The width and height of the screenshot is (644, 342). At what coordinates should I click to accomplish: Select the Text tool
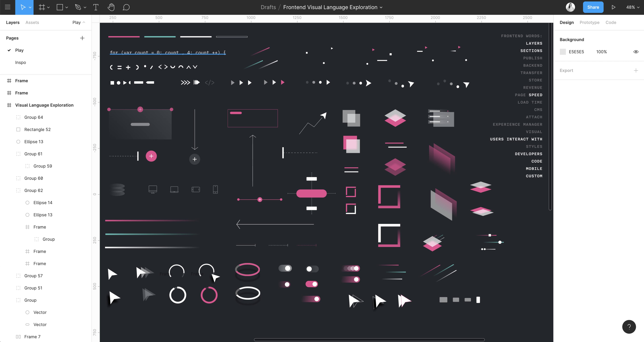click(96, 7)
